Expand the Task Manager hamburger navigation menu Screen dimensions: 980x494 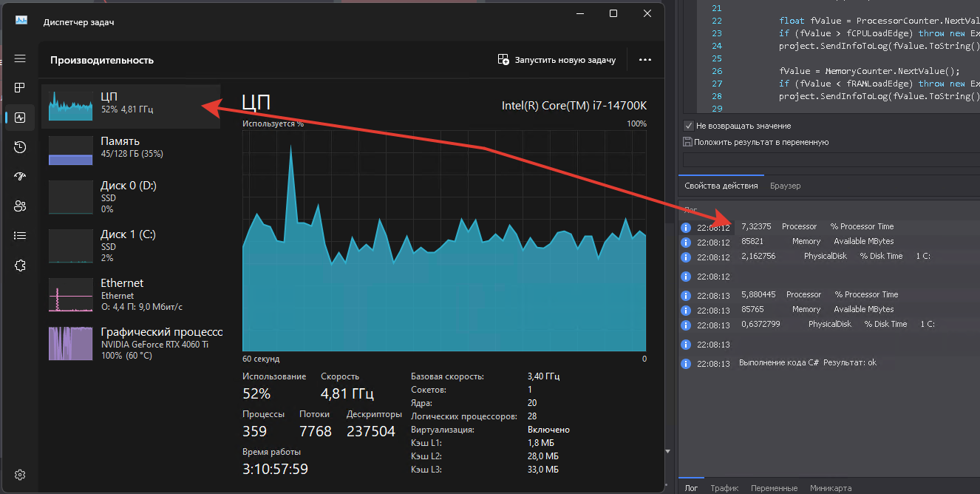(x=20, y=58)
